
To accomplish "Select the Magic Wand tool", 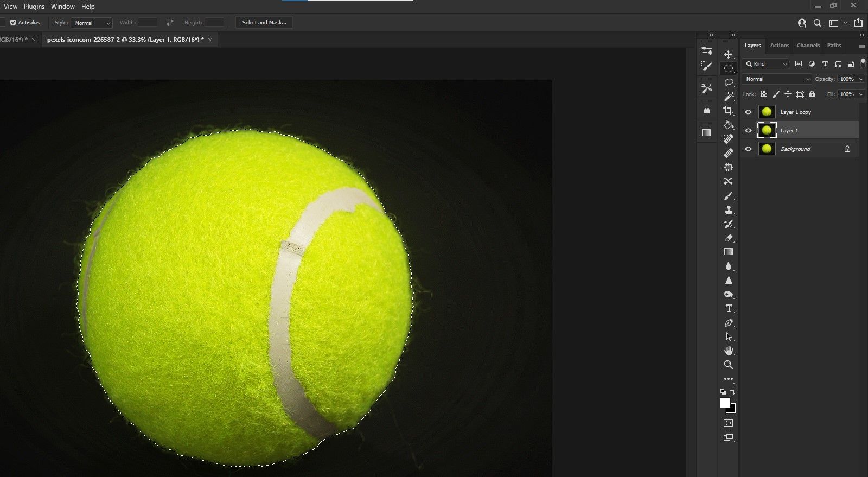I will 729,97.
